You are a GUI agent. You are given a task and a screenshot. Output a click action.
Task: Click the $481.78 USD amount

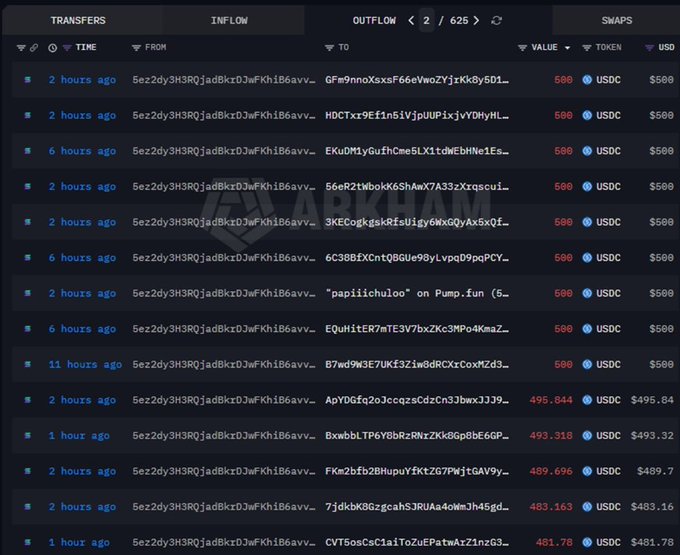point(652,542)
